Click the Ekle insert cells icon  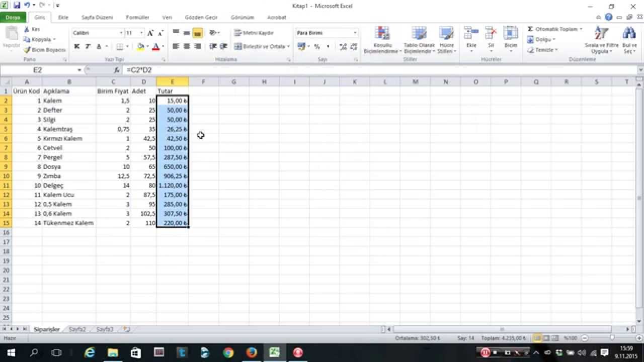[x=471, y=33]
